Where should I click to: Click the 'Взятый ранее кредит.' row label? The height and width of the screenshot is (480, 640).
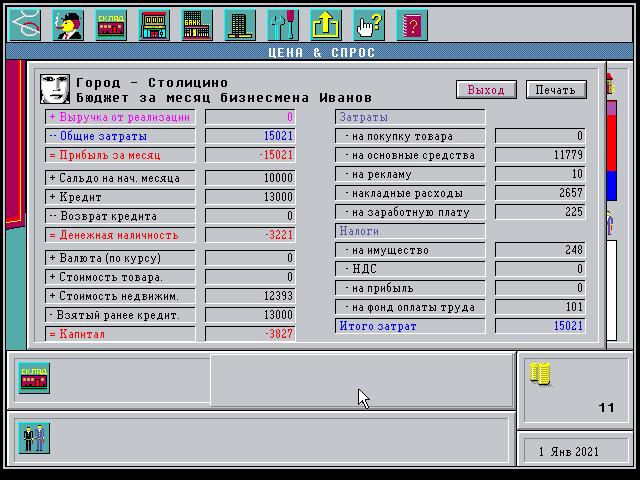pyautogui.click(x=120, y=316)
